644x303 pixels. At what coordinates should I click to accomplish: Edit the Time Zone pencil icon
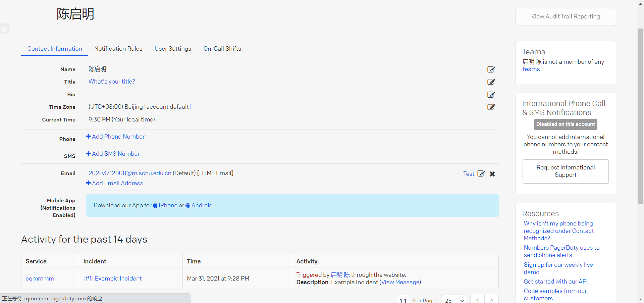[x=491, y=107]
